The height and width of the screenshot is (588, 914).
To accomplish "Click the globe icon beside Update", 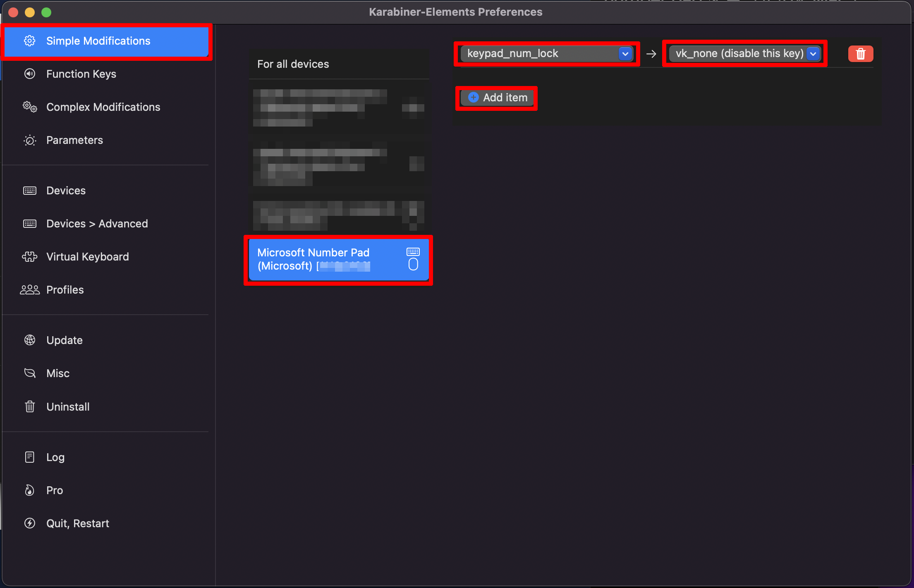I will (30, 340).
